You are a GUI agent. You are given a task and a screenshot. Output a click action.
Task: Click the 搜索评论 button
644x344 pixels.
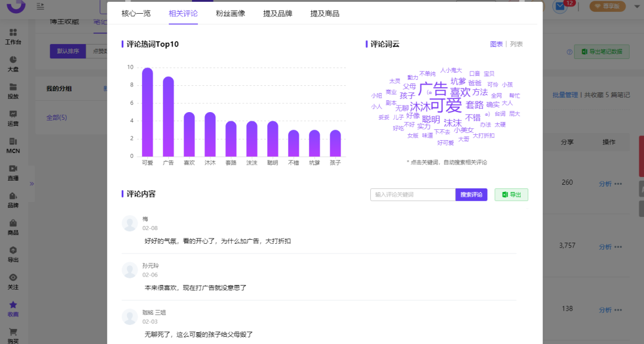471,194
